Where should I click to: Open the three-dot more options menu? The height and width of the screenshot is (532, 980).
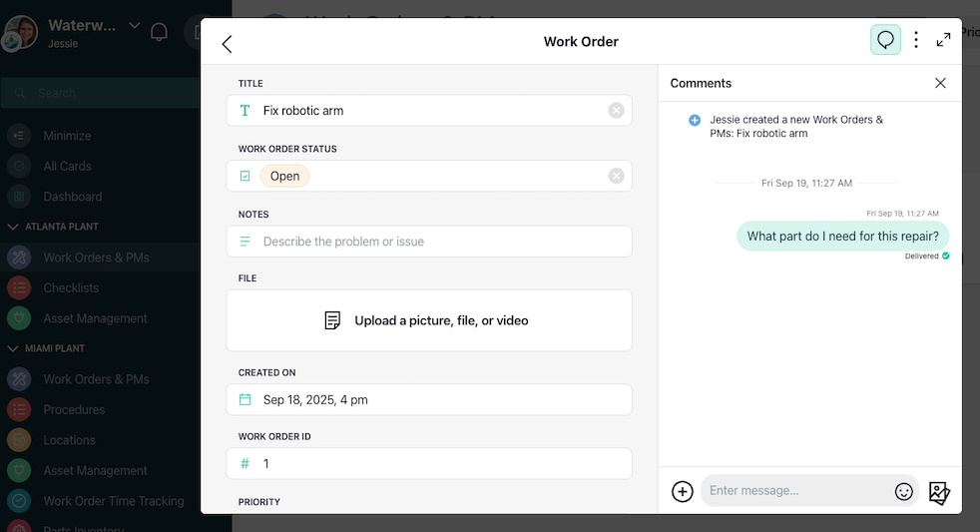(x=916, y=40)
